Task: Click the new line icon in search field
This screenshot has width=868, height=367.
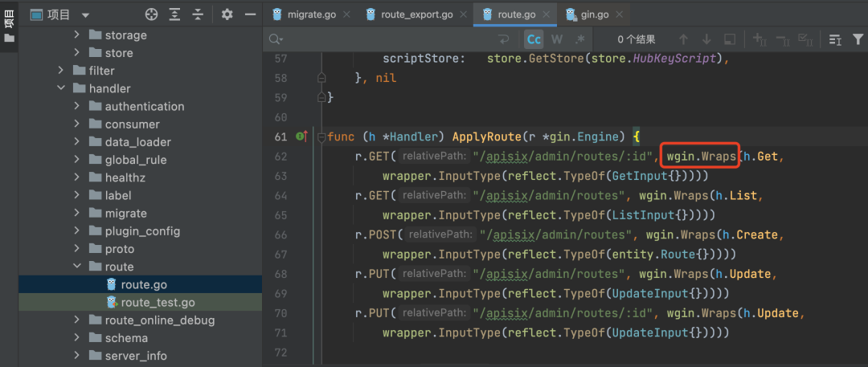Action: pyautogui.click(x=503, y=39)
